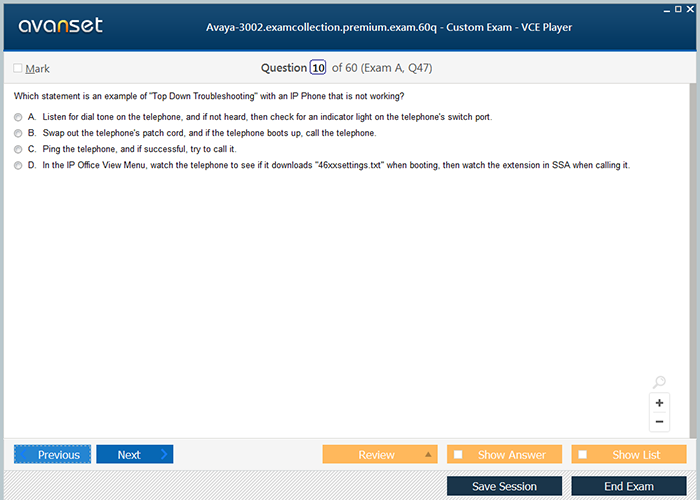
Task: Go back with the Previous button
Action: coord(52,455)
